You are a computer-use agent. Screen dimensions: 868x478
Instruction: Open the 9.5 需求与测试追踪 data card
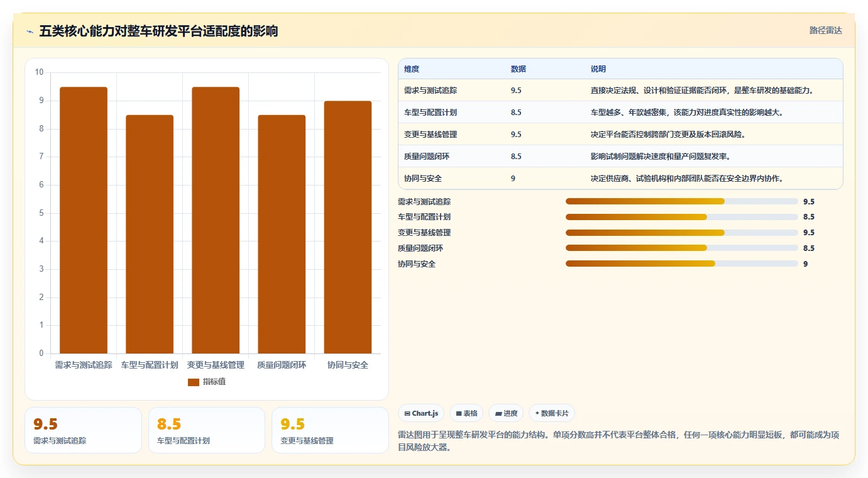pos(83,430)
